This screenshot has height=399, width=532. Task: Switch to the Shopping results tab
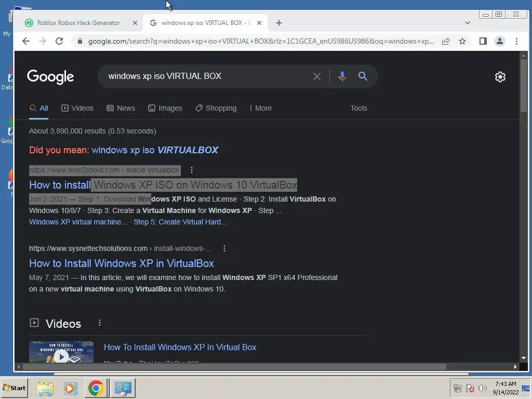[216, 108]
